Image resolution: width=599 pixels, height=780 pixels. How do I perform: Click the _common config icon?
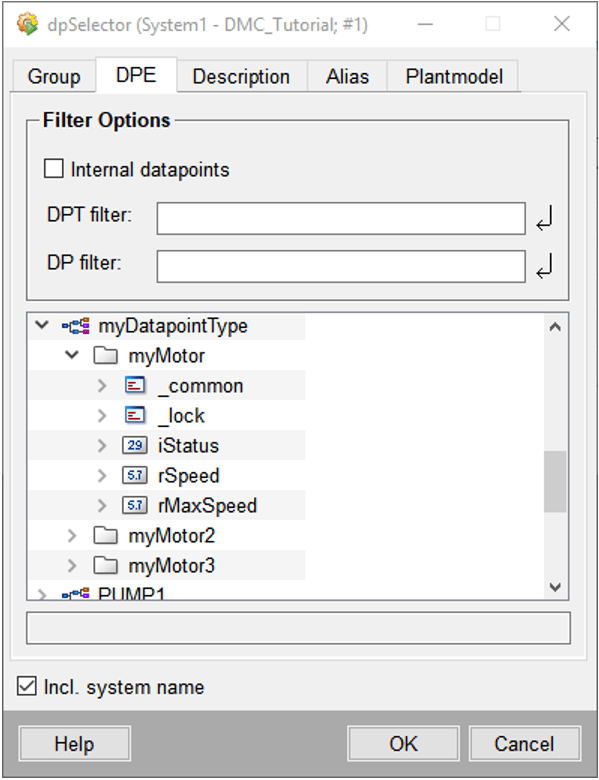[x=135, y=386]
